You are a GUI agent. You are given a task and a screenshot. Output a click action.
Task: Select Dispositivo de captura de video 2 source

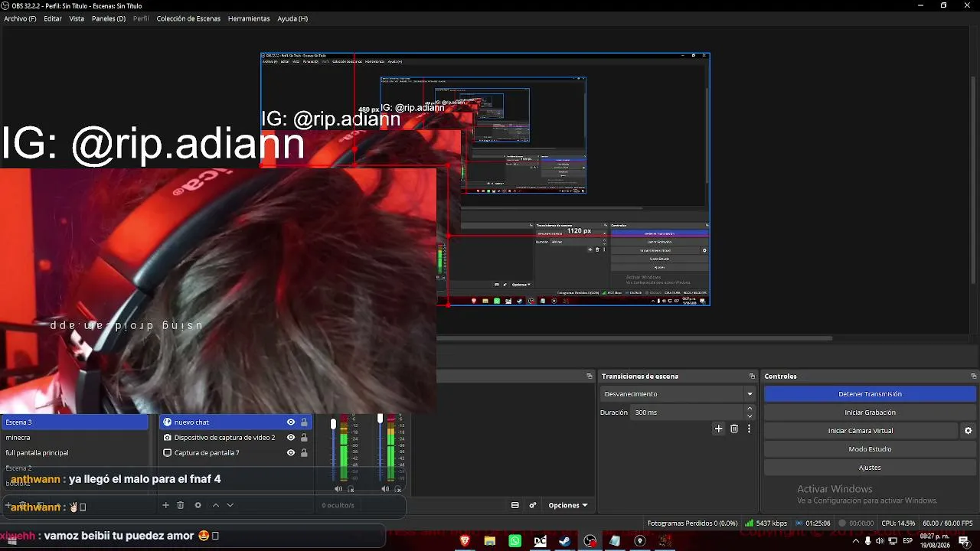coord(235,438)
